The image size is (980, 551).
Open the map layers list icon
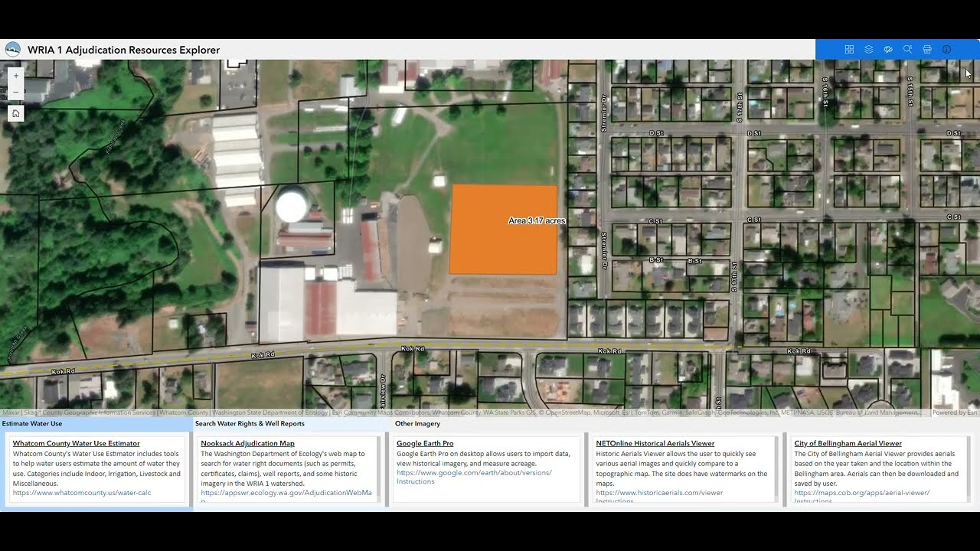click(x=869, y=49)
